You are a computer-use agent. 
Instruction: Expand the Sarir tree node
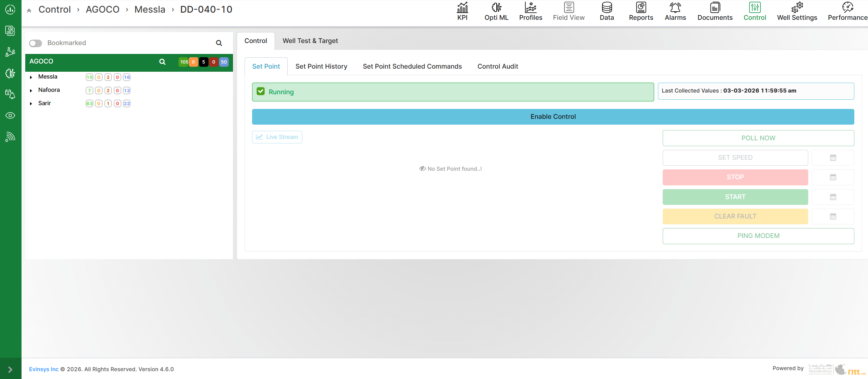(x=31, y=103)
